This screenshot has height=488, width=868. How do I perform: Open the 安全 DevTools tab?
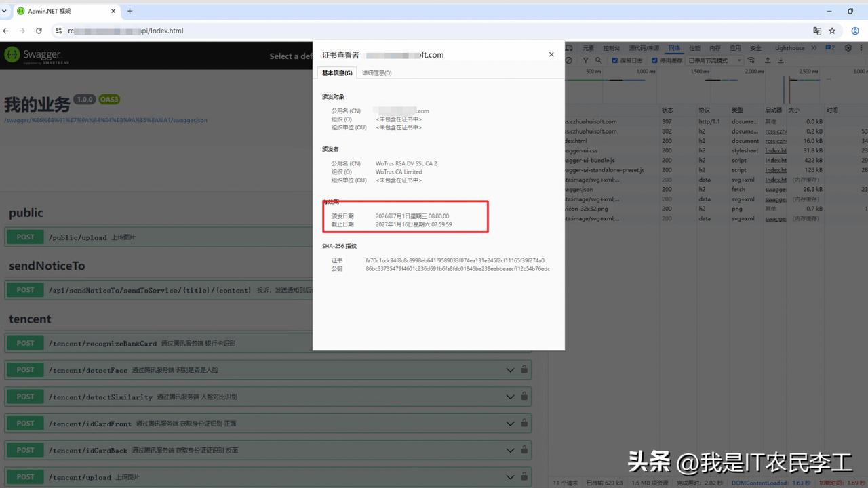click(x=755, y=48)
